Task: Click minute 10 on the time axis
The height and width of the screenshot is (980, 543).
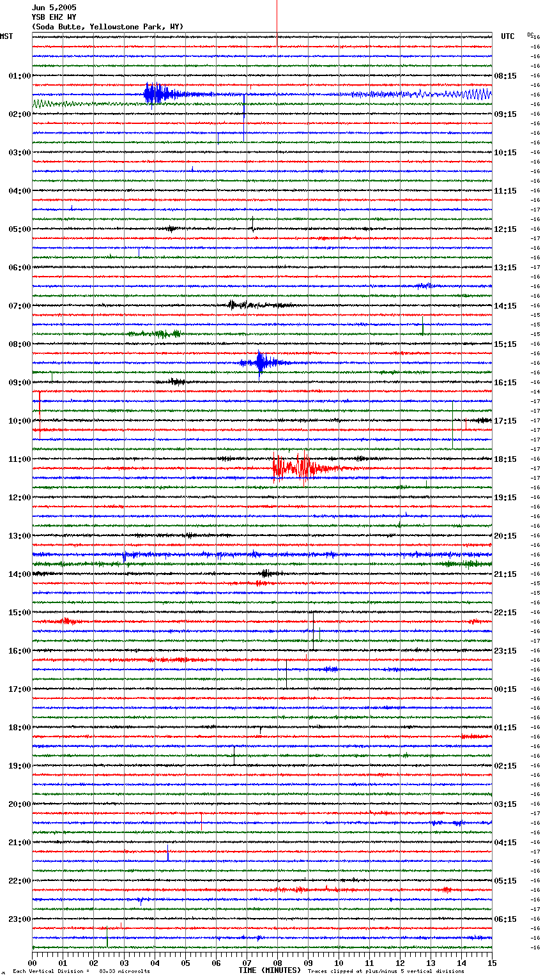Action: coord(339,962)
